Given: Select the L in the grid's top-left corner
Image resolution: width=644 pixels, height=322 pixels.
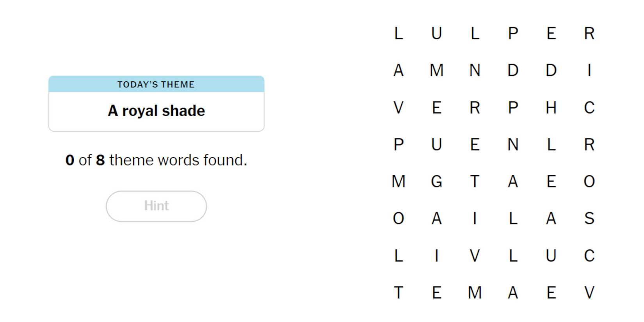Looking at the screenshot, I should coord(398,34).
